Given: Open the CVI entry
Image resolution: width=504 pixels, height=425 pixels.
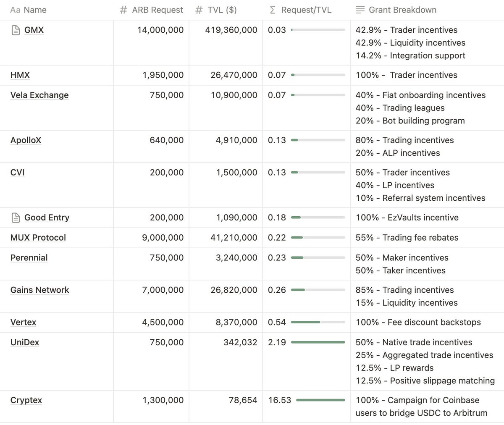Looking at the screenshot, I should pyautogui.click(x=18, y=173).
